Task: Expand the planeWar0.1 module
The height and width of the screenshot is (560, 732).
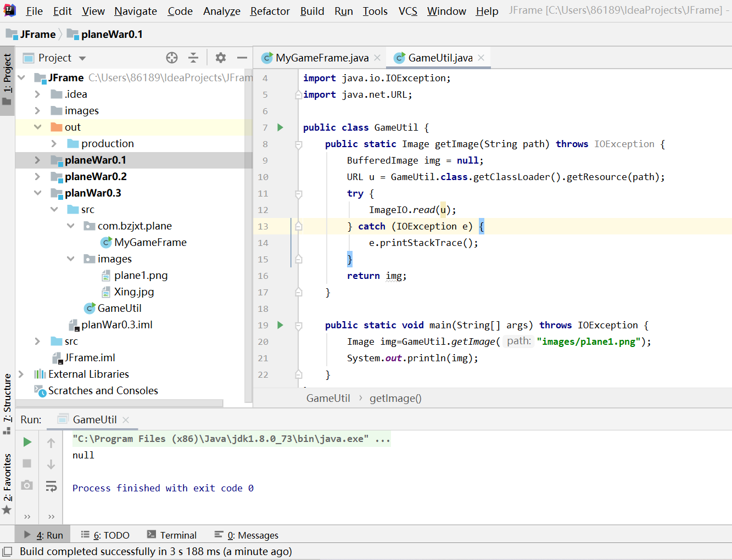Action: tap(37, 160)
